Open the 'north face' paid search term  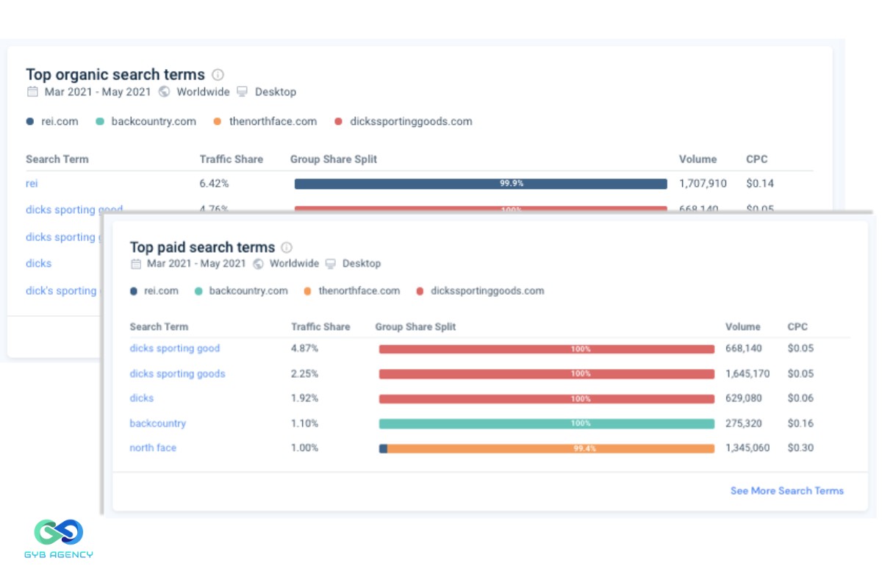pyautogui.click(x=153, y=448)
